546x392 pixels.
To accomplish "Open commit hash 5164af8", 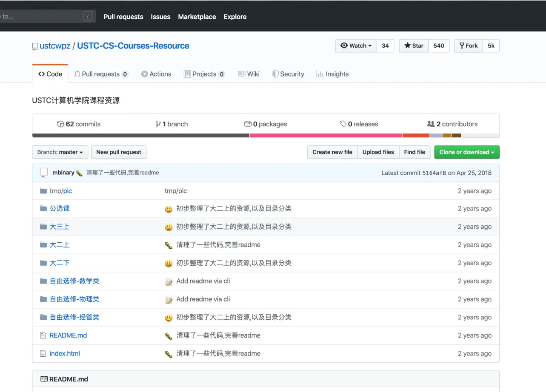I will tap(434, 173).
